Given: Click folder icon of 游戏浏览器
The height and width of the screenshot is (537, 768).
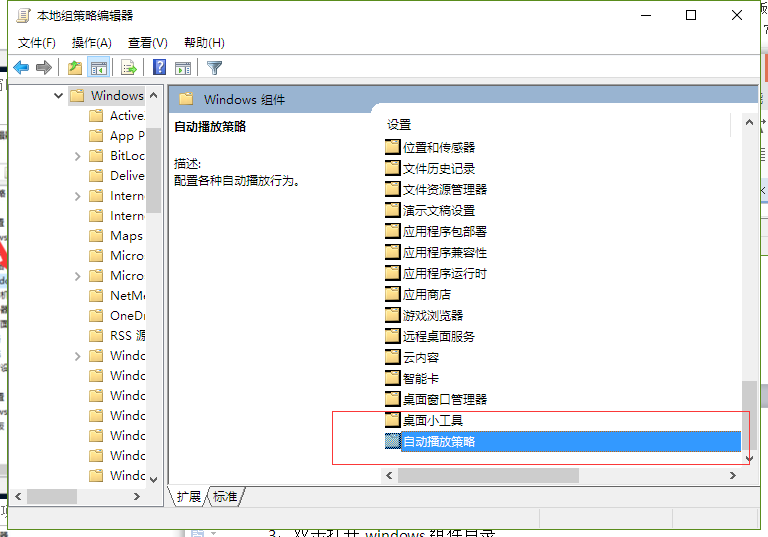Looking at the screenshot, I should tap(392, 315).
